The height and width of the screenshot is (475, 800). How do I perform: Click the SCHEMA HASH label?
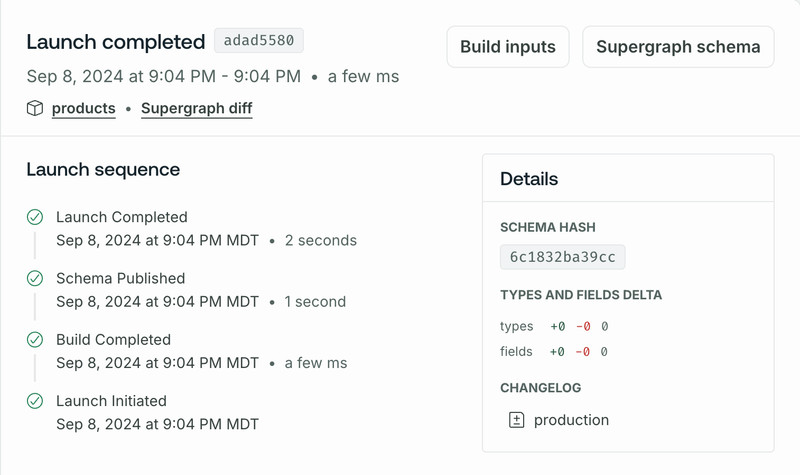pyautogui.click(x=547, y=227)
